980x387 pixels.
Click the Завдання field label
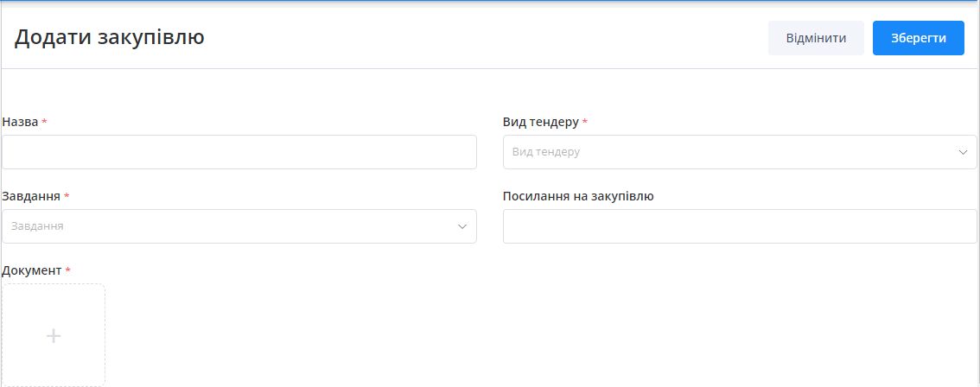tap(31, 196)
